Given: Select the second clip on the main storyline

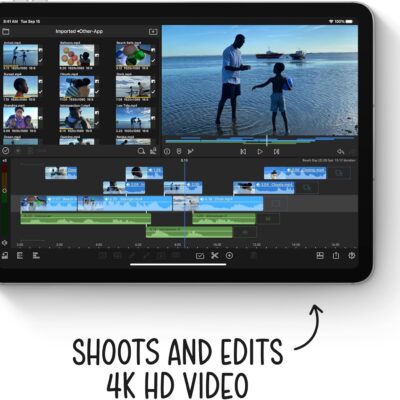Looking at the screenshot, I should (x=125, y=203).
